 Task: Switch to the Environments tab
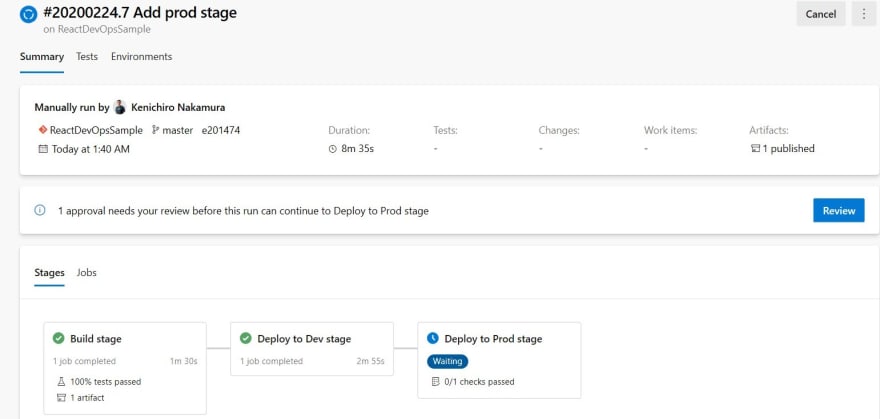(141, 57)
